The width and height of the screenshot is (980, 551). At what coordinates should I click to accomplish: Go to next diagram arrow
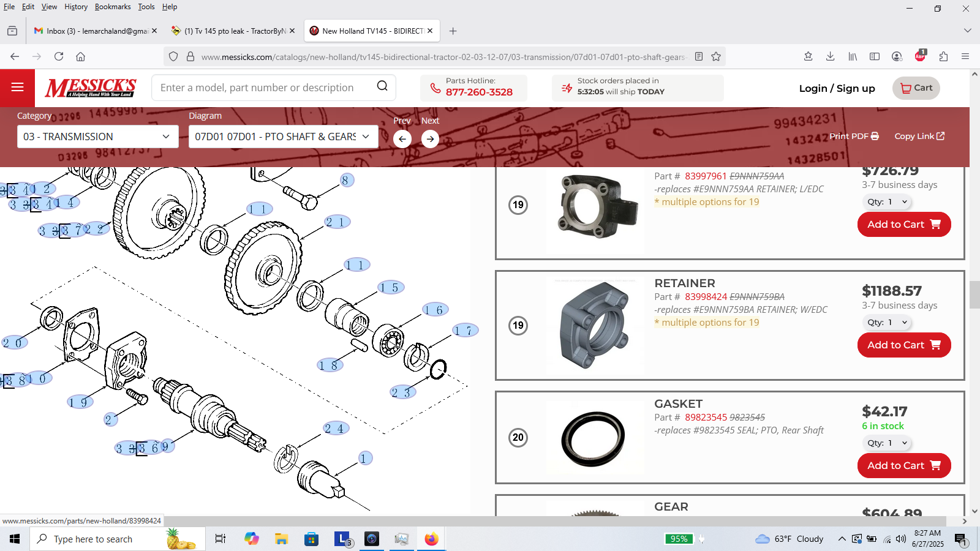click(x=430, y=139)
